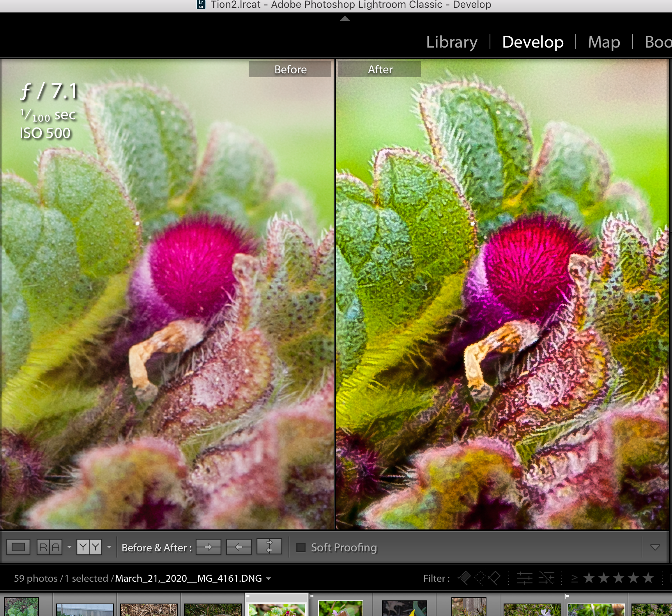Image resolution: width=672 pixels, height=616 pixels.
Task: Swap Before and After settings button
Action: pos(269,547)
